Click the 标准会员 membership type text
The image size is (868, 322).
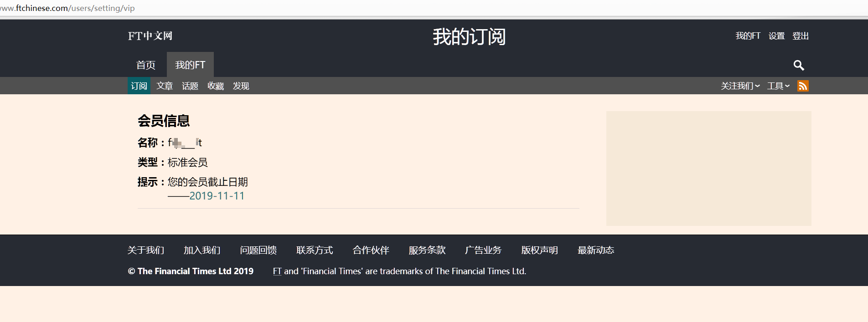click(x=187, y=162)
